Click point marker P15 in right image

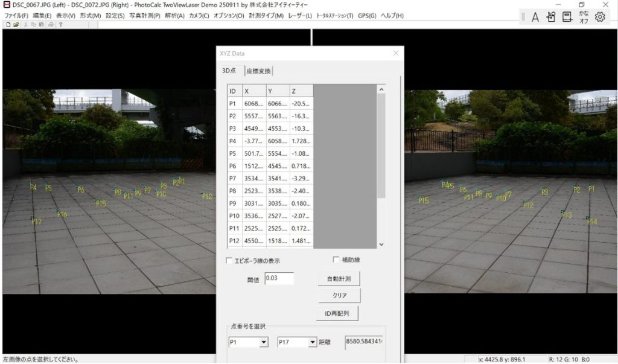[423, 200]
